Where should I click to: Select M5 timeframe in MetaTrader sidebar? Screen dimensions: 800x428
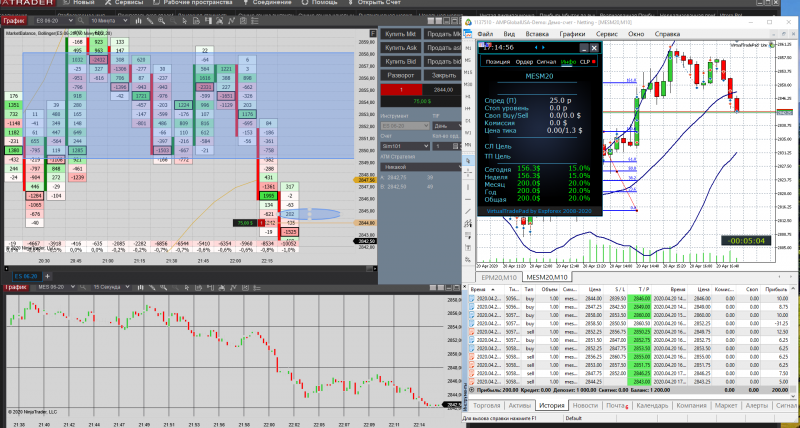pyautogui.click(x=468, y=60)
